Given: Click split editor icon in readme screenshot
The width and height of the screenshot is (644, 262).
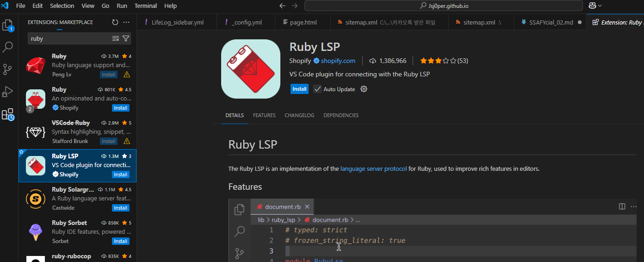Looking at the screenshot, I should pyautogui.click(x=622, y=206).
